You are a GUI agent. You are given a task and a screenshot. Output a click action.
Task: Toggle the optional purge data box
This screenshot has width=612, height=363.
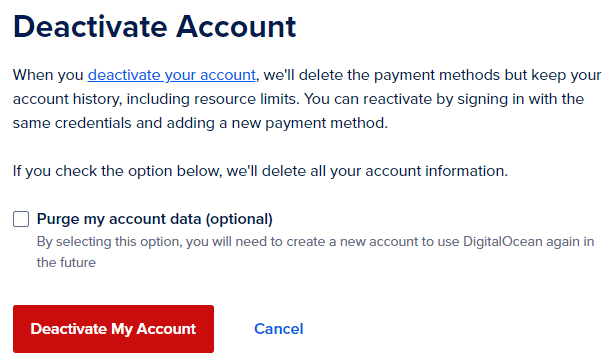pos(21,219)
